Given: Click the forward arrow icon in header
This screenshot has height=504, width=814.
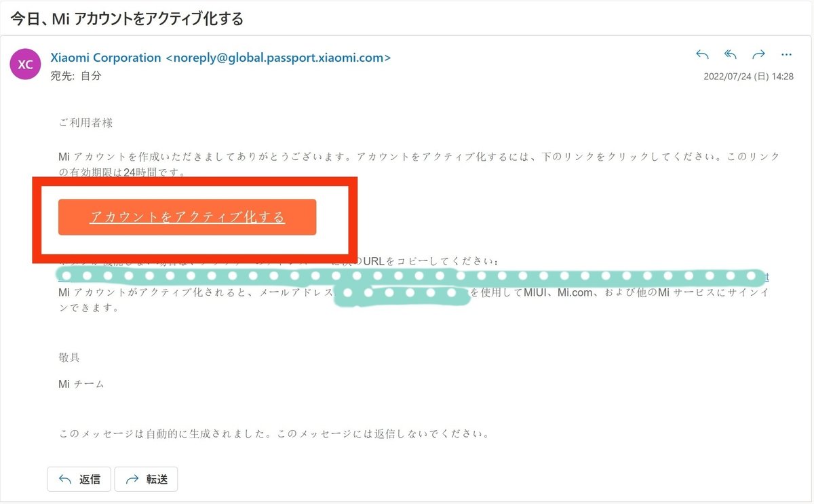Looking at the screenshot, I should click(759, 55).
